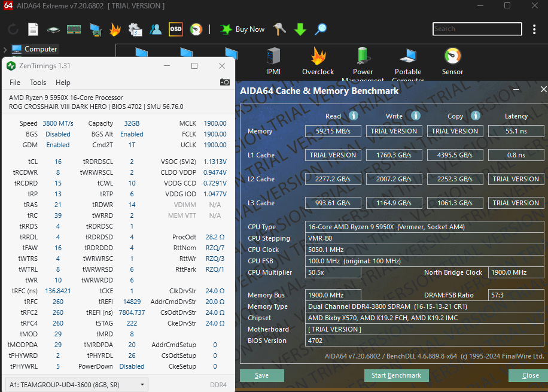Click the VSOC (SVI2) value 1.1313V
548x392 pixels.
pos(215,162)
